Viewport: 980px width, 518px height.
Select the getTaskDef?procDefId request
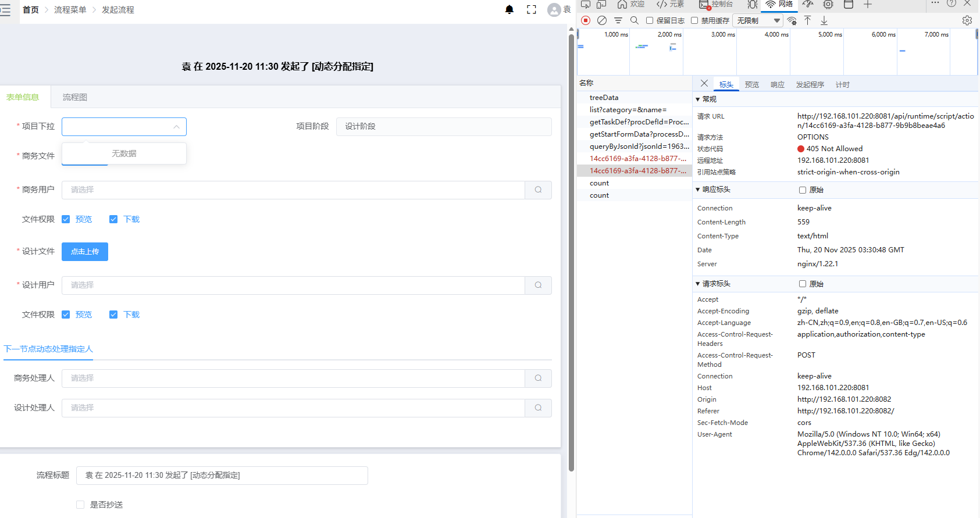(x=635, y=122)
